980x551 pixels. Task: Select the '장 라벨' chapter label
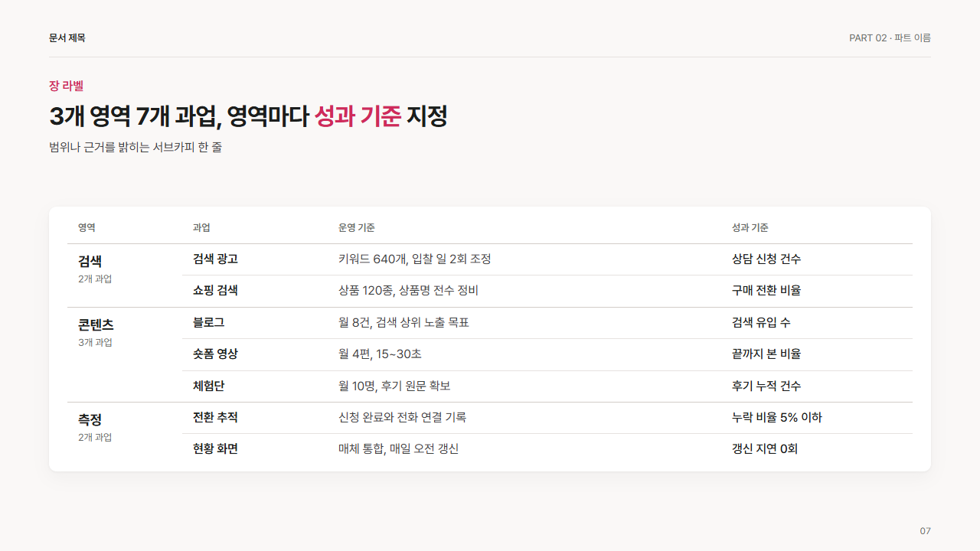(66, 86)
